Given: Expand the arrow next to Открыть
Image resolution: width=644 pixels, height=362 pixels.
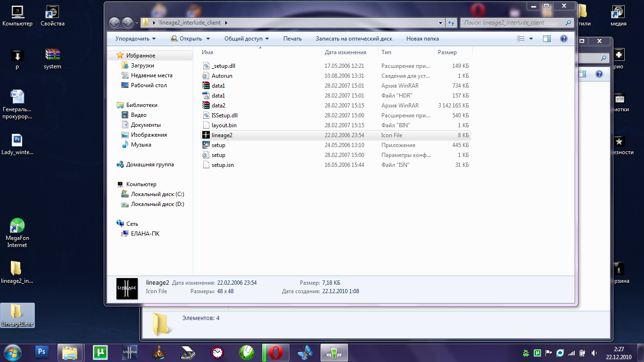Looking at the screenshot, I should point(208,39).
